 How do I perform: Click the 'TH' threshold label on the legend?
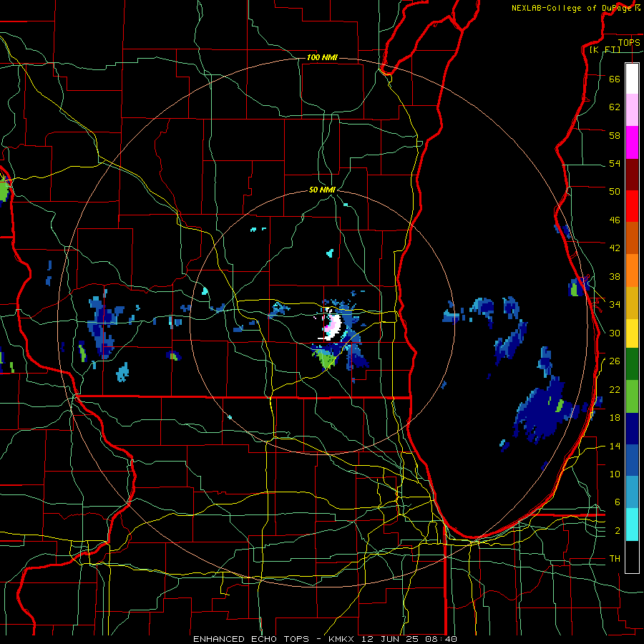(x=615, y=559)
